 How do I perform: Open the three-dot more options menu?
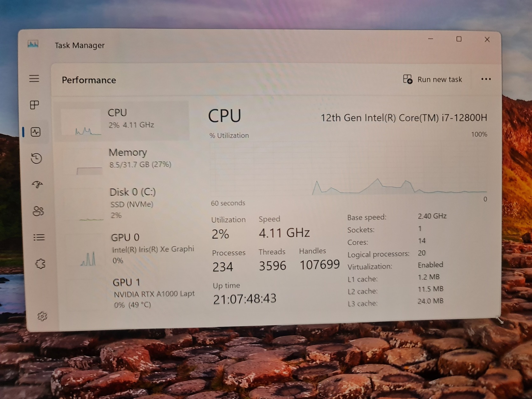486,79
